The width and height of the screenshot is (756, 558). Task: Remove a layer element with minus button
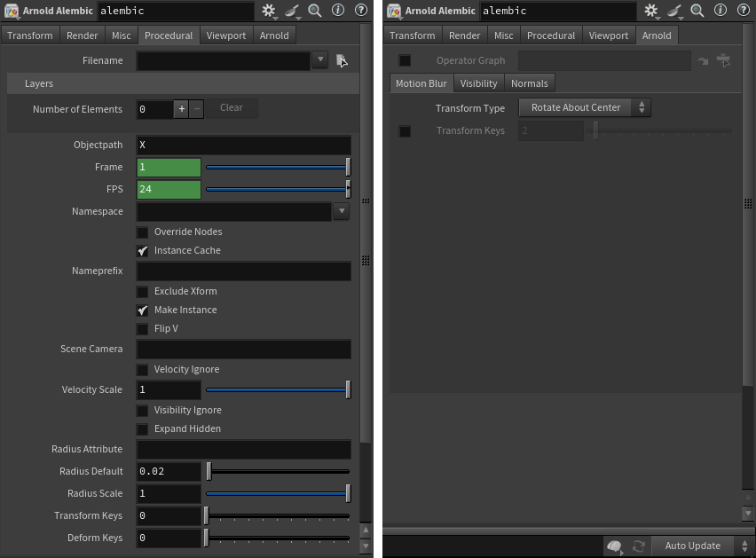tap(196, 109)
